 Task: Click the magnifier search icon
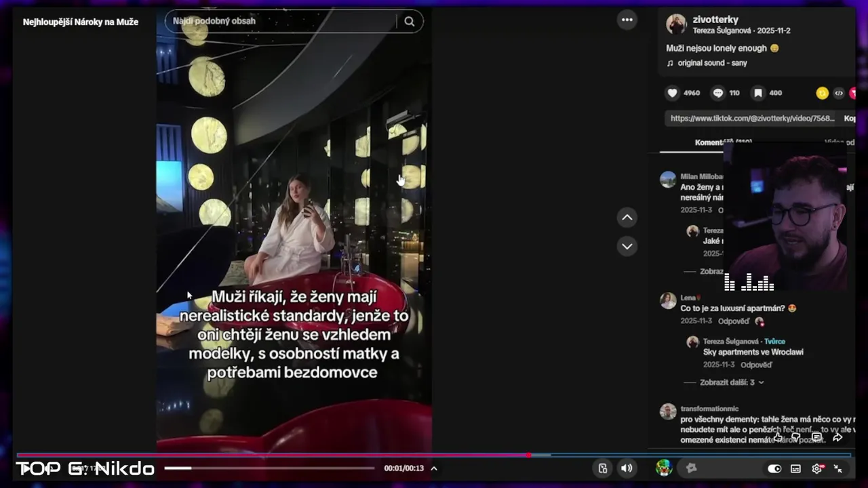point(409,21)
